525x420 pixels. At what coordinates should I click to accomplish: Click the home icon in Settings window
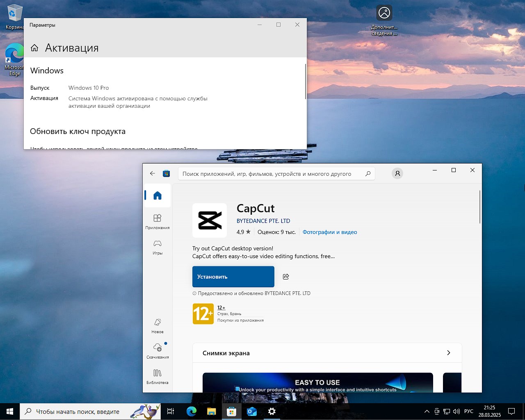click(34, 48)
